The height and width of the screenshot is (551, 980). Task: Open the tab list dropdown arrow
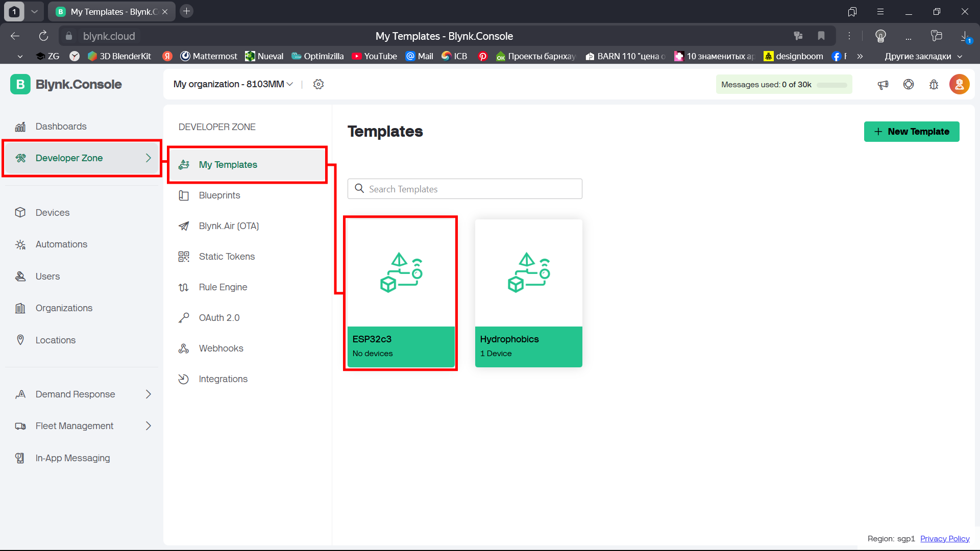[x=34, y=11]
